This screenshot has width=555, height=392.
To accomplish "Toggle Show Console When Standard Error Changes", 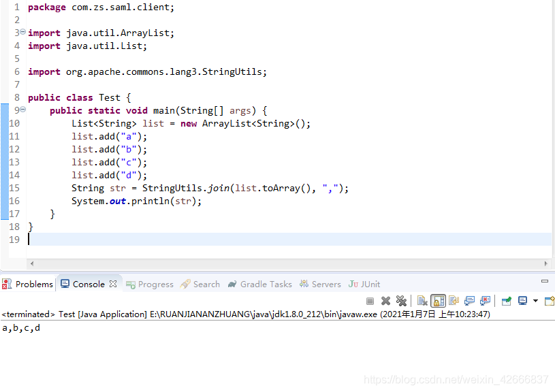I will click(x=486, y=301).
